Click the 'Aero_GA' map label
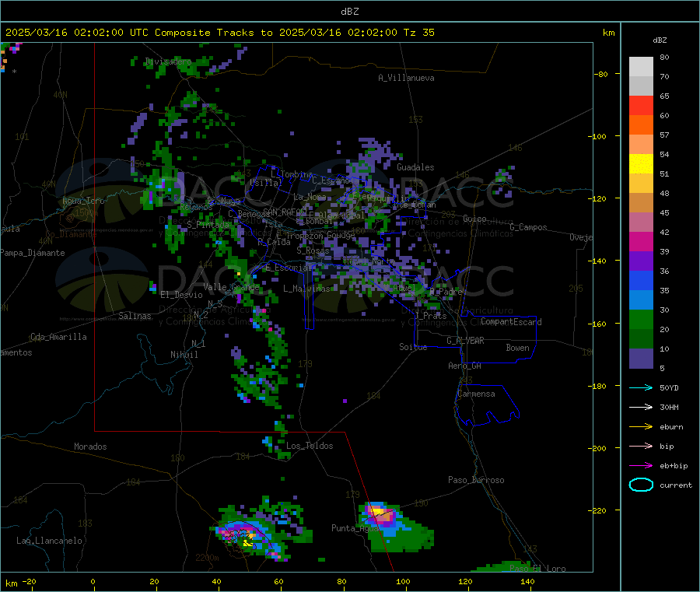This screenshot has width=700, height=592. click(465, 366)
